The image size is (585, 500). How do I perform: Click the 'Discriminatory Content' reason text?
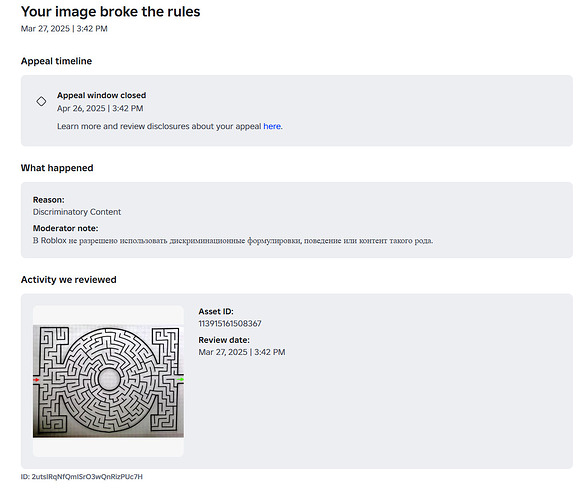[x=77, y=212]
